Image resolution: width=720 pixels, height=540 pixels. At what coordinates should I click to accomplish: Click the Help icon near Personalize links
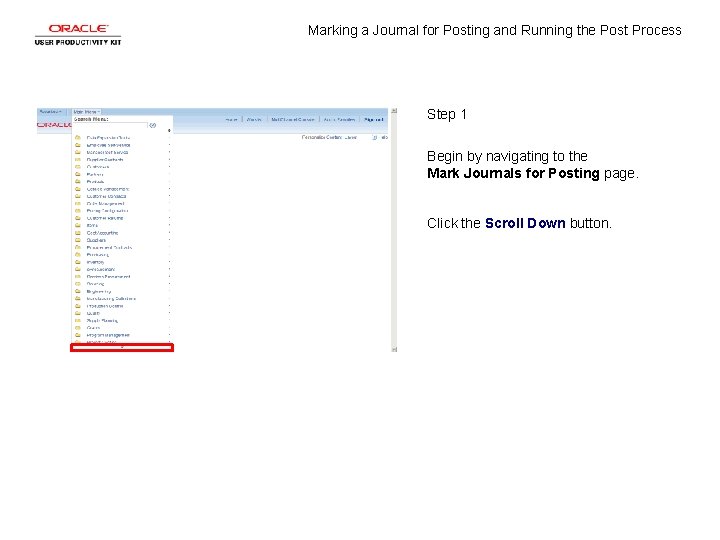click(x=375, y=137)
